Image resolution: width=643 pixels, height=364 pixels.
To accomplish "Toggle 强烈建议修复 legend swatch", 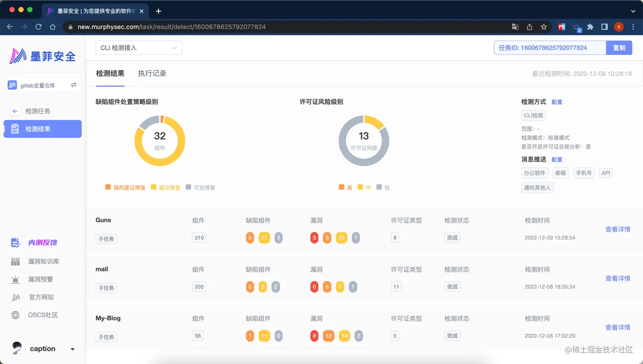I will pos(108,187).
